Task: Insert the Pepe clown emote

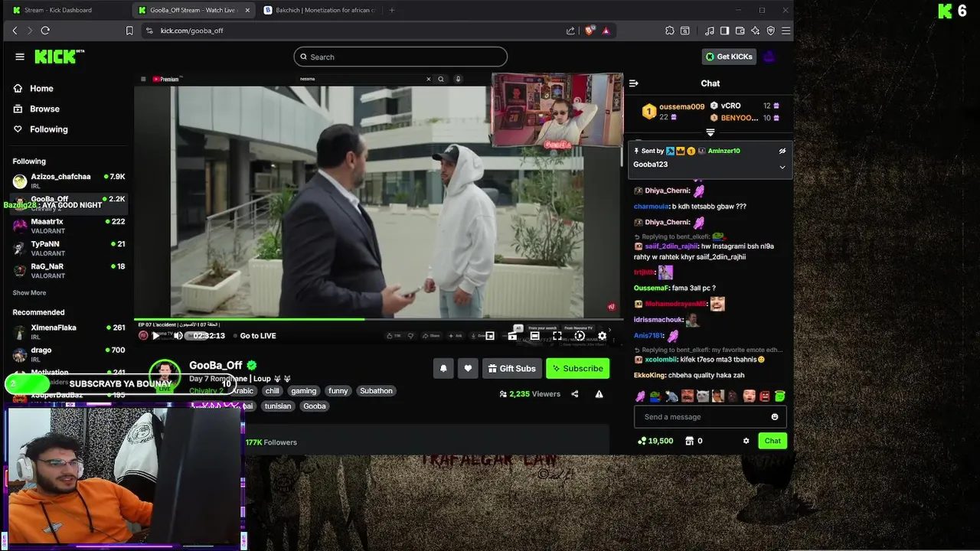Action: tap(655, 396)
